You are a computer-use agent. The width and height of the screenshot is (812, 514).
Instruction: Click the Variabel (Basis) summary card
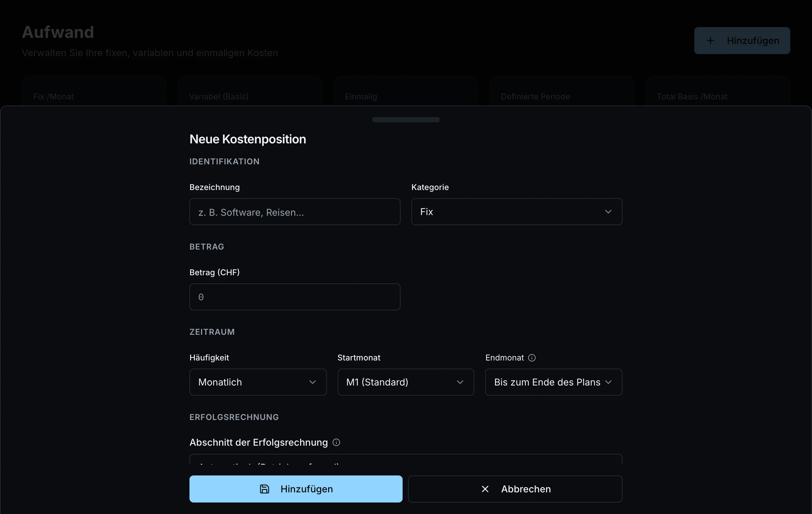tap(250, 91)
